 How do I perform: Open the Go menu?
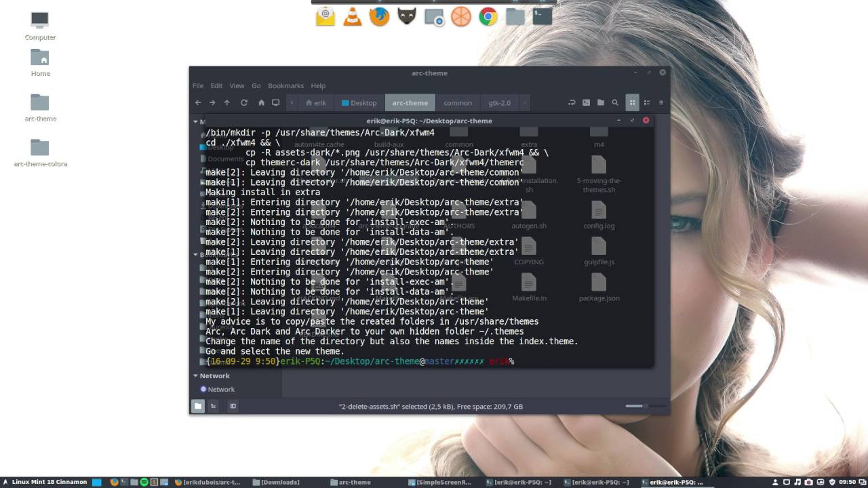coord(256,86)
